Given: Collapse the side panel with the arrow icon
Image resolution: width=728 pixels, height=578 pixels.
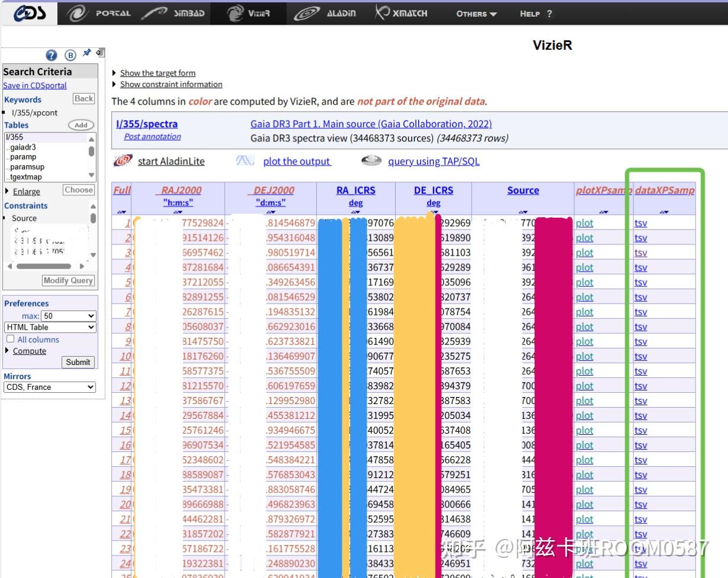Looking at the screenshot, I should pyautogui.click(x=100, y=53).
